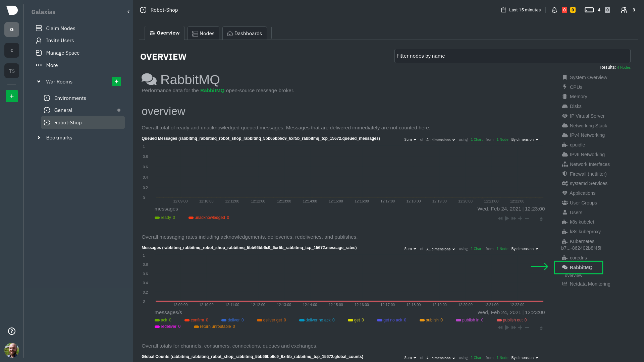
Task: Click the Netdata Monitoring sidebar item
Action: (590, 283)
